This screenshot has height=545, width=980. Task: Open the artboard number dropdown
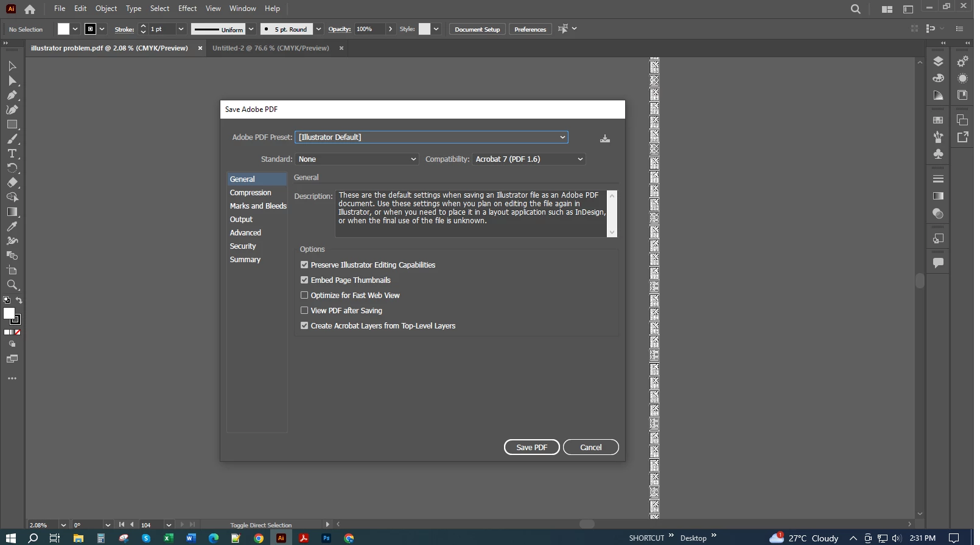(x=169, y=525)
